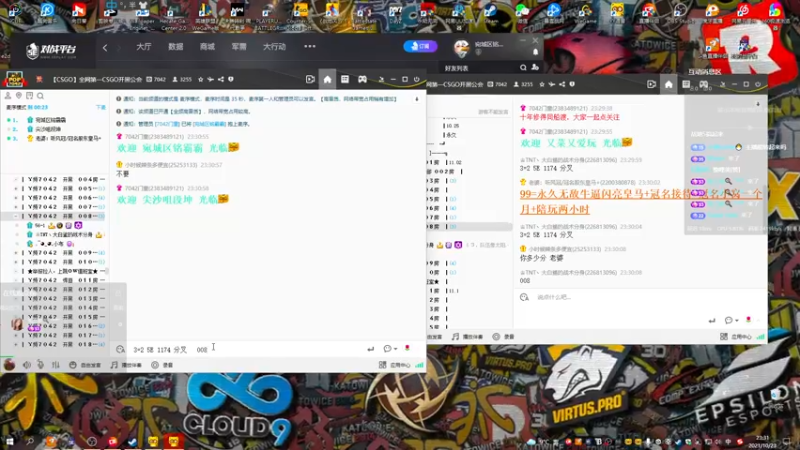The image size is (800, 450).
Task: Click the chat input field in front window
Action: [x=245, y=349]
